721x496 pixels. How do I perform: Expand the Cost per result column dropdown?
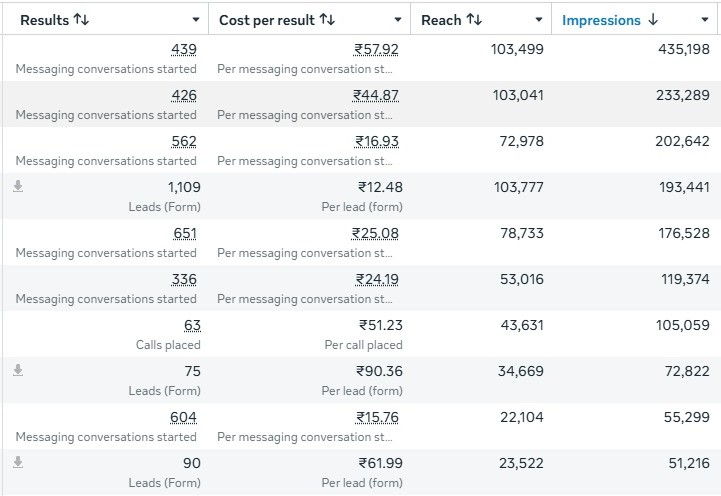(x=398, y=21)
